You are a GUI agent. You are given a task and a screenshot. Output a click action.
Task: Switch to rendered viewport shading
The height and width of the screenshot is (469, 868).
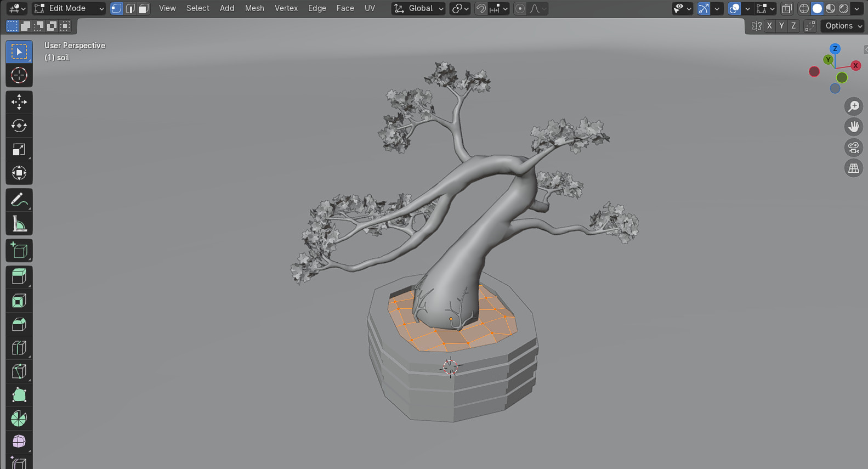(844, 8)
